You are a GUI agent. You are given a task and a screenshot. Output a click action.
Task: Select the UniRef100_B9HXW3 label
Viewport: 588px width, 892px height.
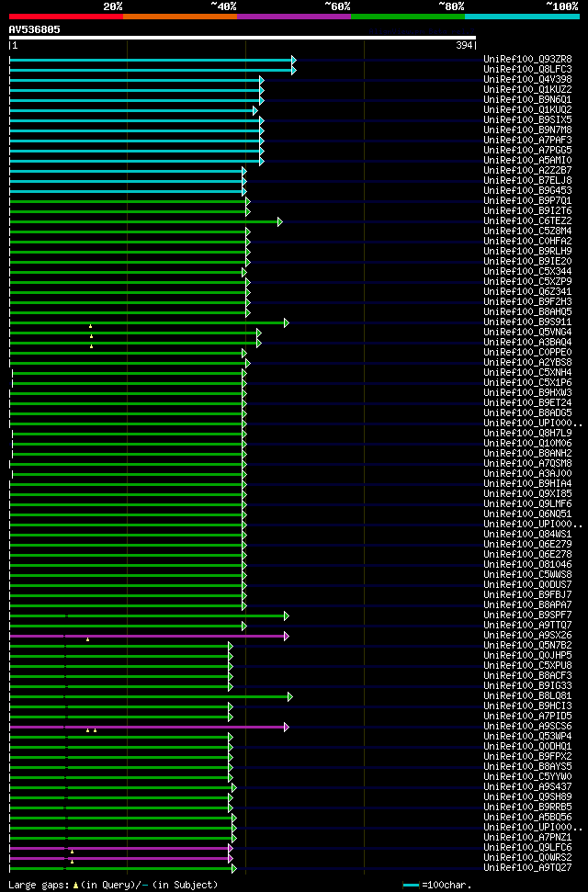pos(527,393)
